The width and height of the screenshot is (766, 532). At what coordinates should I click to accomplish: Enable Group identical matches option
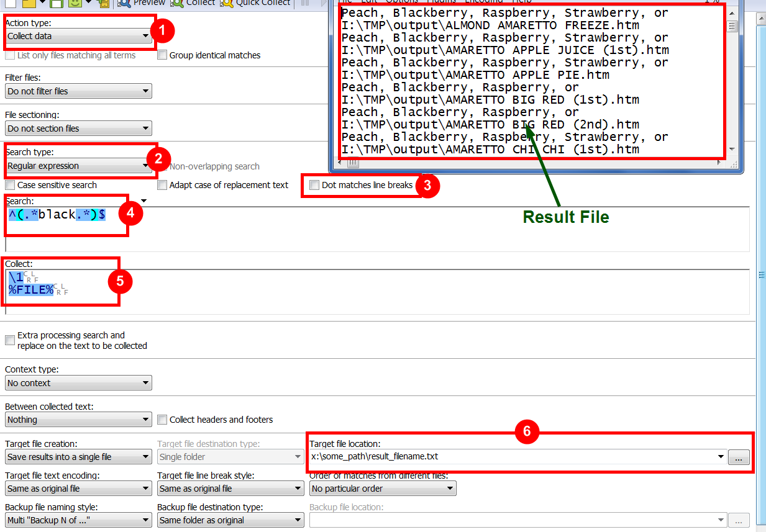pyautogui.click(x=162, y=55)
